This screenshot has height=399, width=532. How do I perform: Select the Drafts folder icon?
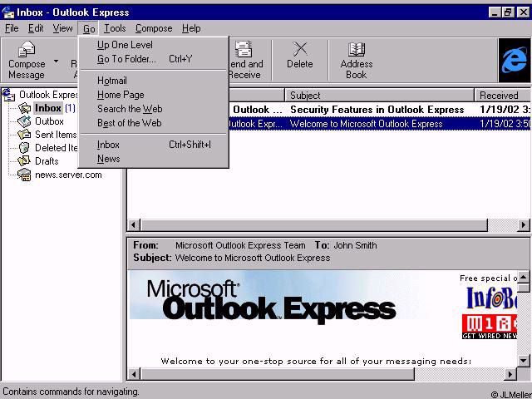pos(24,161)
